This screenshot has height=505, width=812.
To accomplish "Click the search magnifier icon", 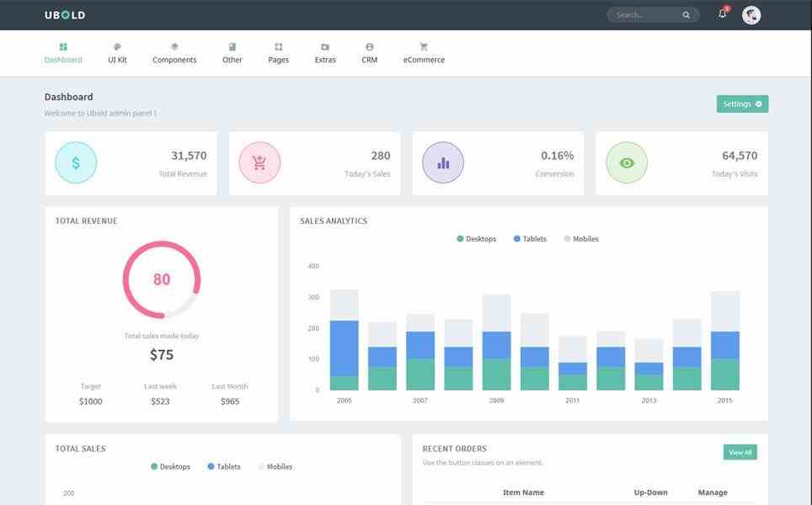I will coord(686,15).
